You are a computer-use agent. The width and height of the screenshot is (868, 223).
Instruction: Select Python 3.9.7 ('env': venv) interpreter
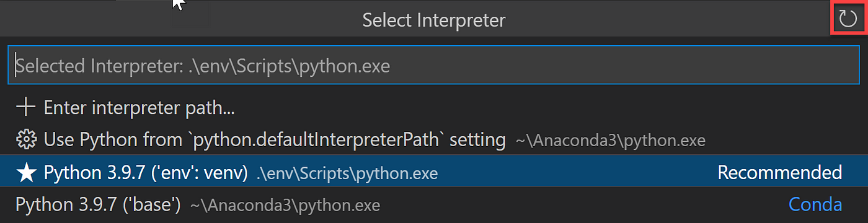(x=433, y=172)
